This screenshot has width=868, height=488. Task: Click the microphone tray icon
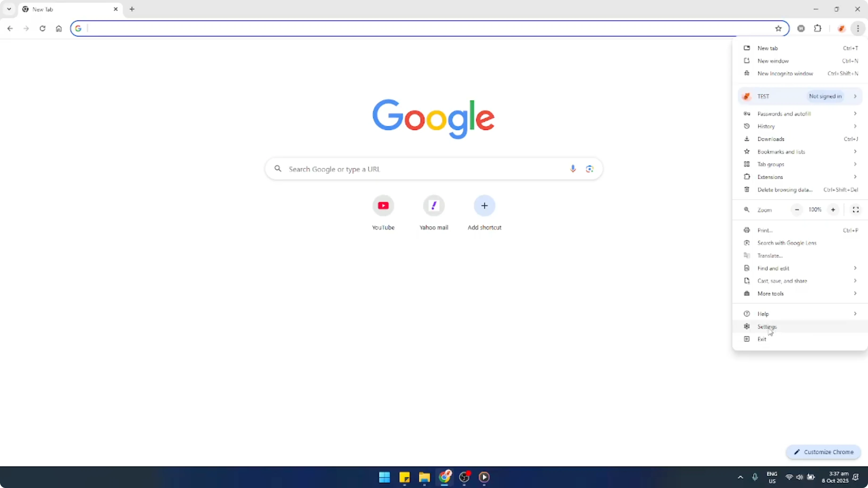[755, 477]
